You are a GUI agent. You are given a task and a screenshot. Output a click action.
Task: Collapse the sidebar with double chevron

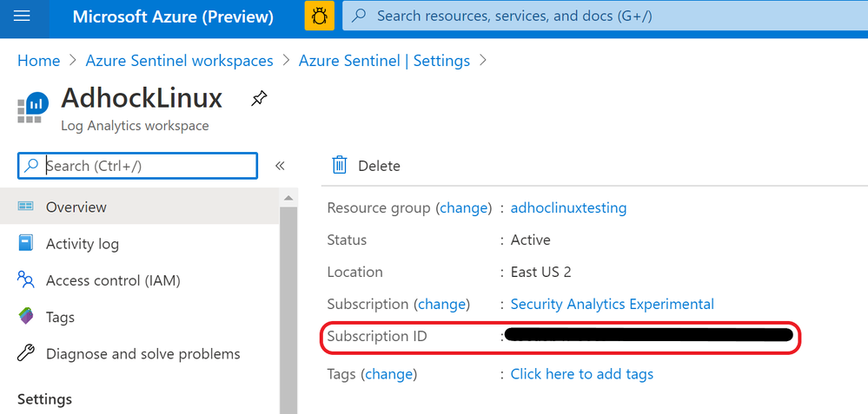[280, 166]
